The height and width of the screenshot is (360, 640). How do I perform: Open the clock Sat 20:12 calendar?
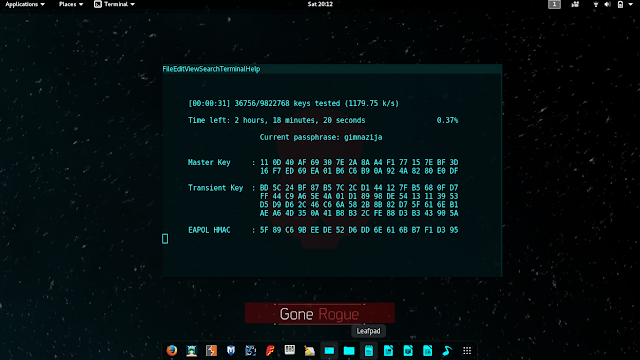coord(320,4)
